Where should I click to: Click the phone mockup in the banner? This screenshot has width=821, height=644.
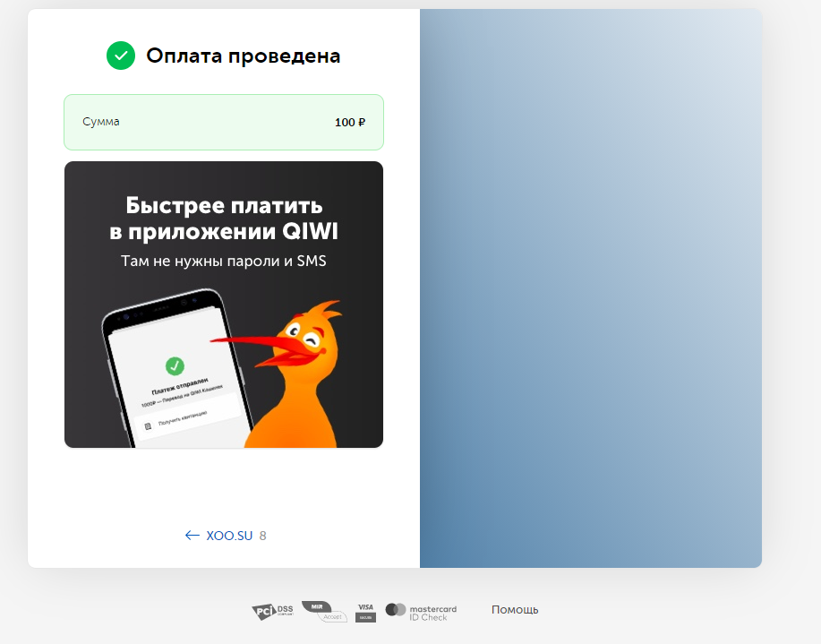coord(176,369)
